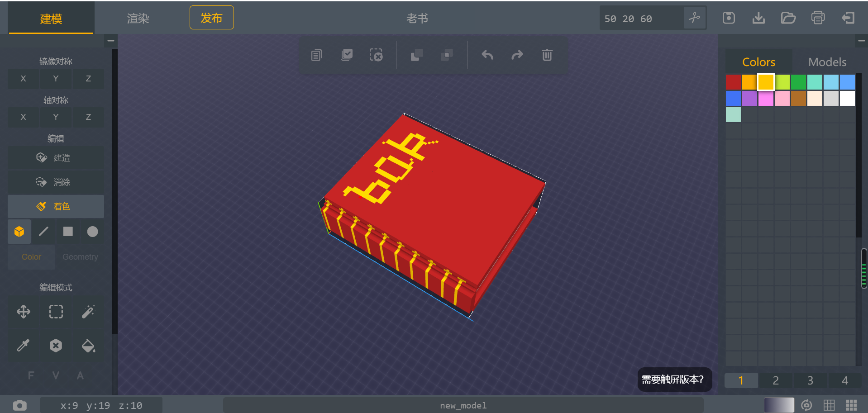This screenshot has height=413, width=868.
Task: Select the move tool in 编辑模式
Action: click(24, 312)
